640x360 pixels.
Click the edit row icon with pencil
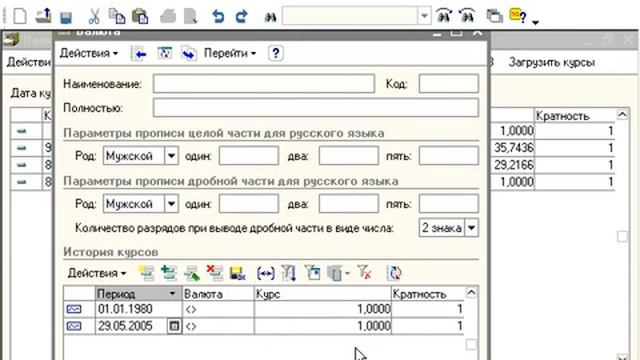point(191,273)
